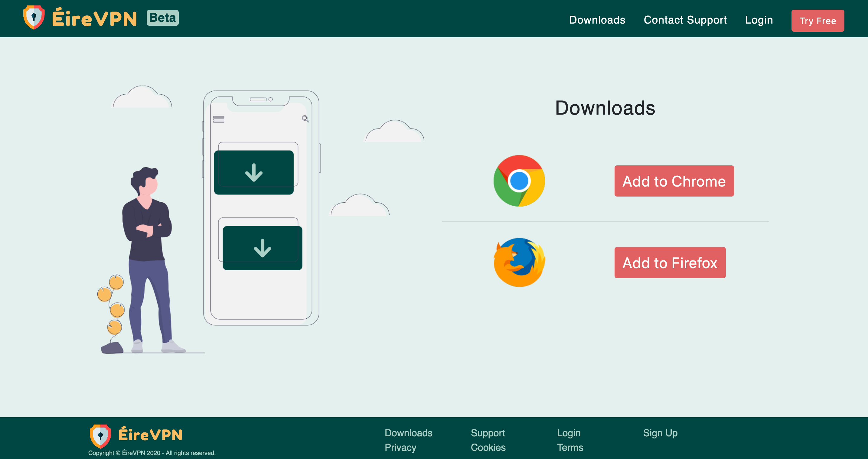Screen dimensions: 868x459
Task: Click the Firefox browser icon
Action: click(519, 262)
